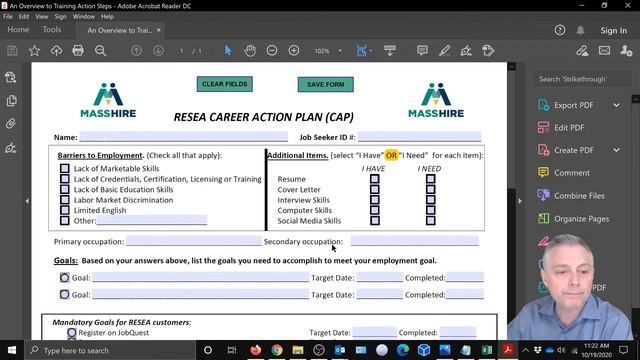Click the fit page tool icon
The width and height of the screenshot is (640, 360).
coord(361,51)
